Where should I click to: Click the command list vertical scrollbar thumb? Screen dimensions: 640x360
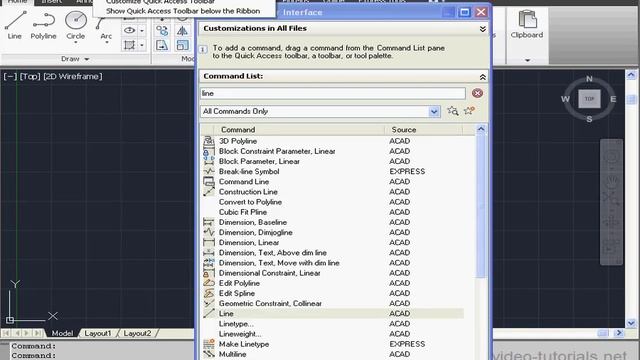(x=481, y=206)
